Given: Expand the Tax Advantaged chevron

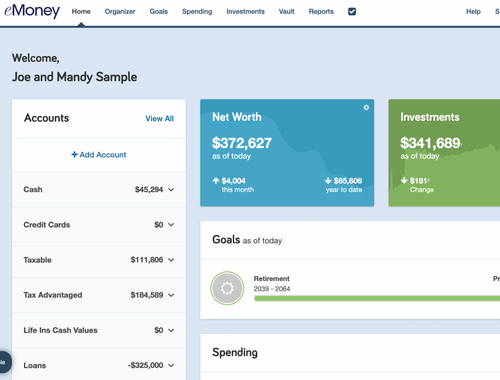Looking at the screenshot, I should 171,295.
